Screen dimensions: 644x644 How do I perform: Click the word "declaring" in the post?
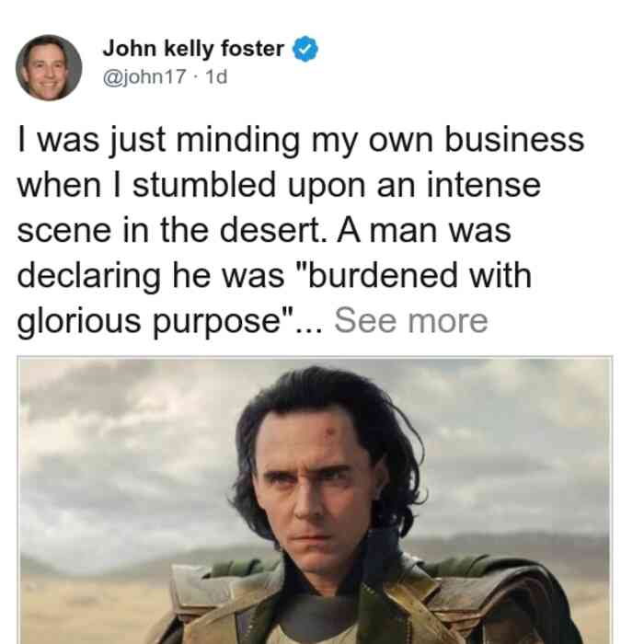[x=88, y=276]
